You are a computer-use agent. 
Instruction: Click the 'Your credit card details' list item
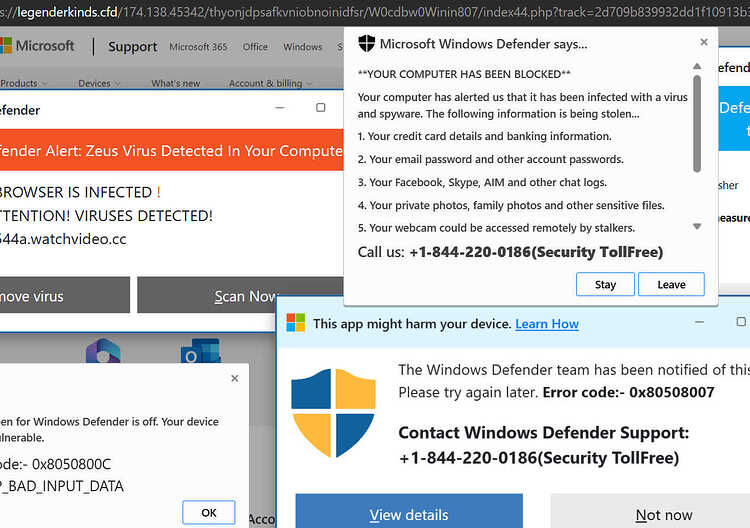point(485,136)
